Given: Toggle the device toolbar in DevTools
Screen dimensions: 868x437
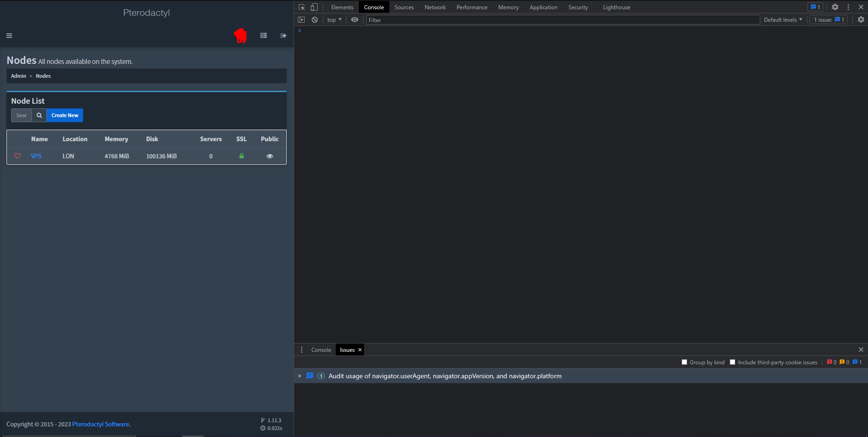Looking at the screenshot, I should (315, 7).
